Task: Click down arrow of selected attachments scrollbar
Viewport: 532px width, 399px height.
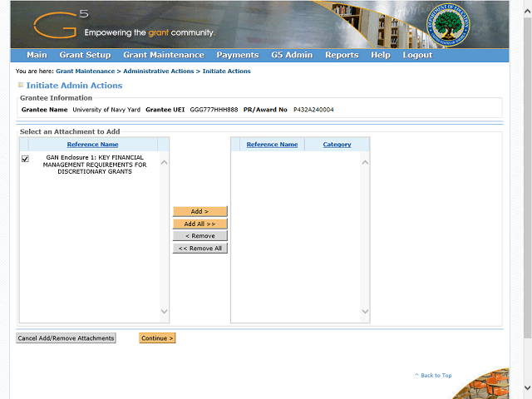Action: tap(365, 311)
